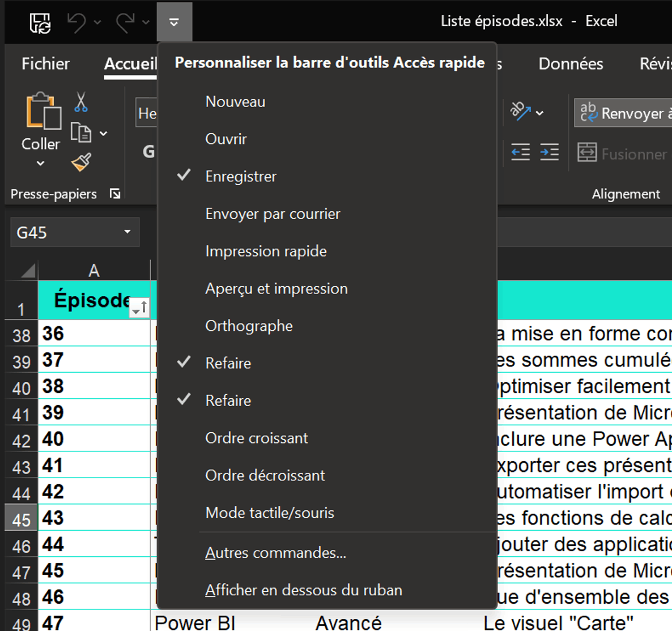Select column A header
Image resolution: width=672 pixels, height=631 pixels.
click(94, 270)
